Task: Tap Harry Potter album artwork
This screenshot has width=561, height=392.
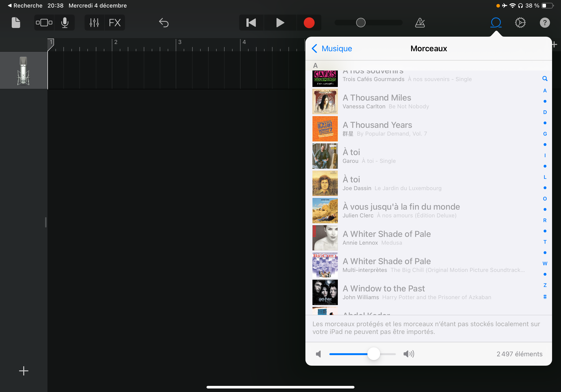Action: coord(325,292)
